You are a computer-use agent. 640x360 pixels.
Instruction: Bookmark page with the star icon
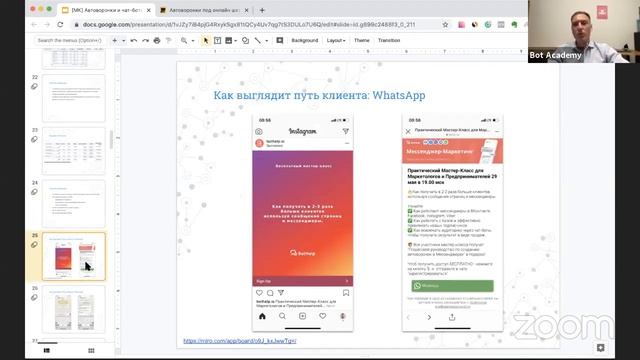click(x=445, y=24)
